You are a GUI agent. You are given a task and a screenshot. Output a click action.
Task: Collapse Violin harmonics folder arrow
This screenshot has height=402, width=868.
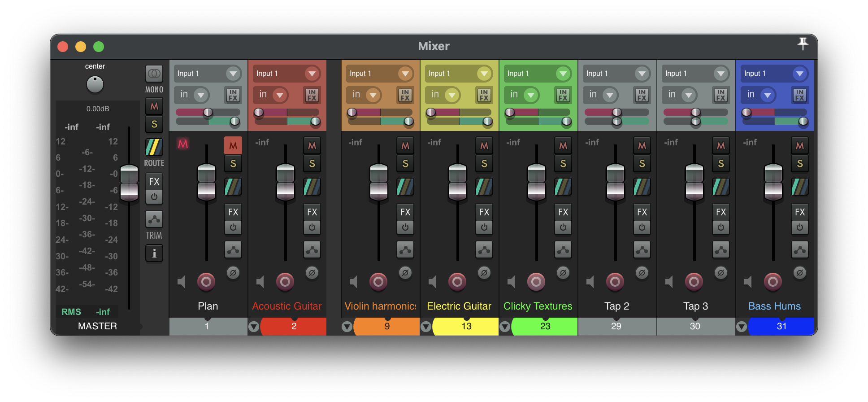click(x=347, y=327)
